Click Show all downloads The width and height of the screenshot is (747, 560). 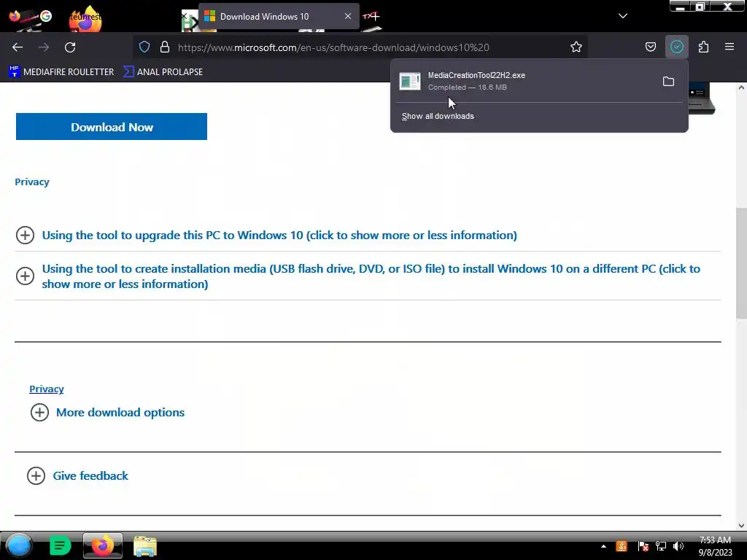pos(438,116)
